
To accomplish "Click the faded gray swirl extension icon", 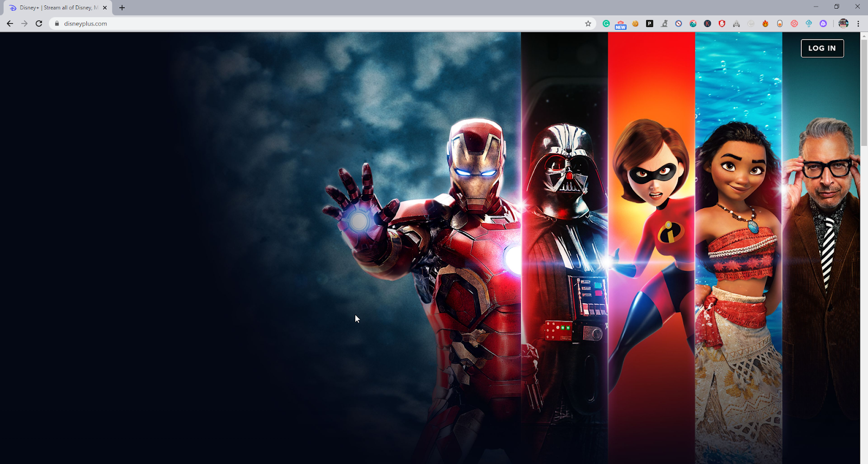I will pyautogui.click(x=751, y=23).
